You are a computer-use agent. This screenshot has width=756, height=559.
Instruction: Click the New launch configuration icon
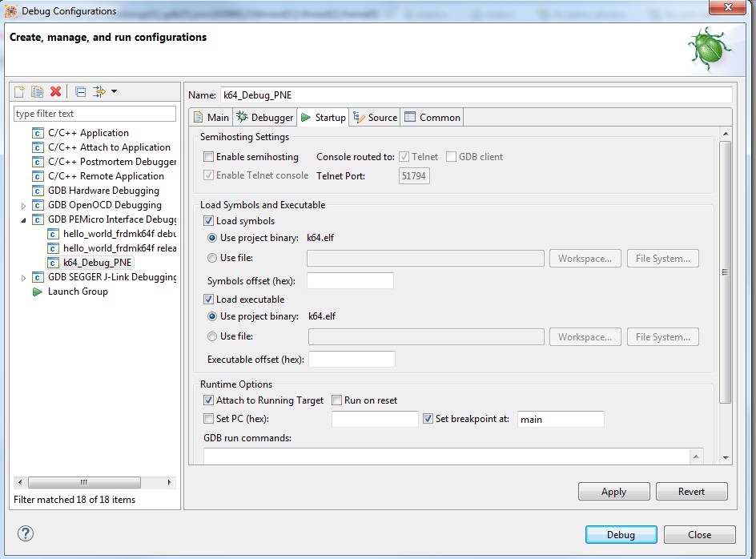pos(20,92)
